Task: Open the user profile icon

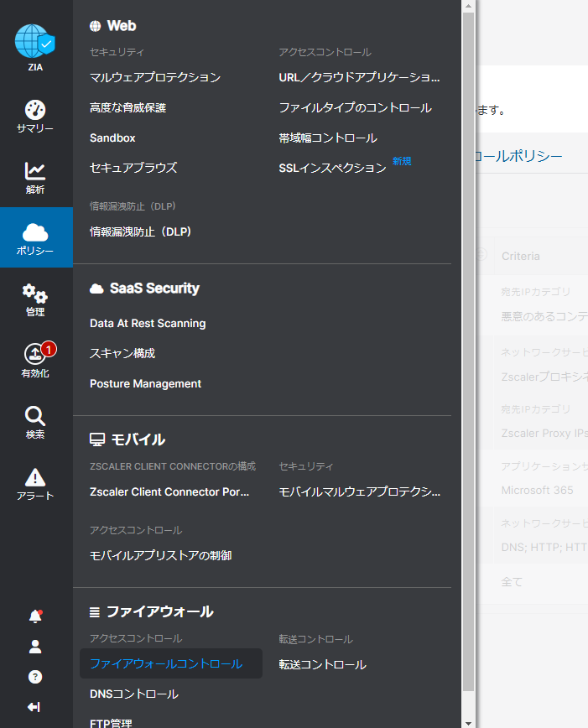Action: tap(35, 647)
